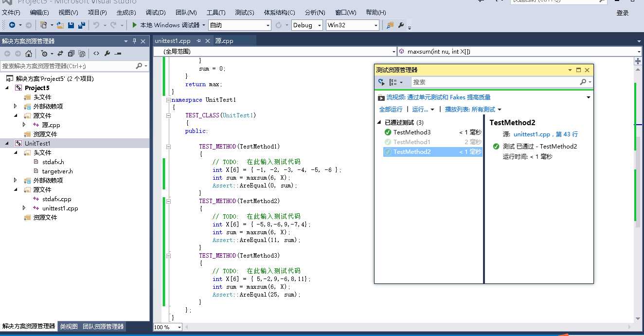Collapse the 已通过测试 group
This screenshot has width=644, height=336.
[x=379, y=123]
